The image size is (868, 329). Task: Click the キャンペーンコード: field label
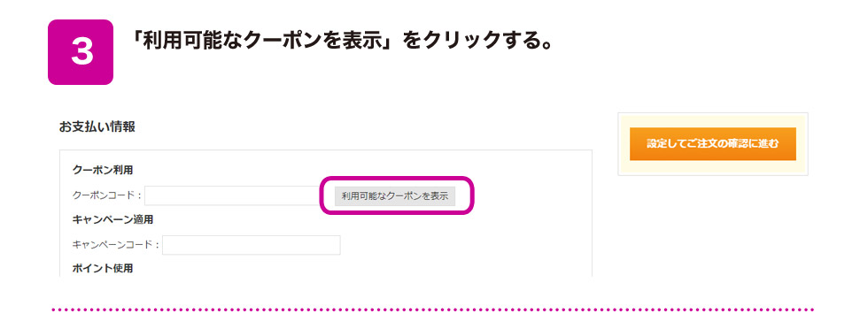point(116,245)
